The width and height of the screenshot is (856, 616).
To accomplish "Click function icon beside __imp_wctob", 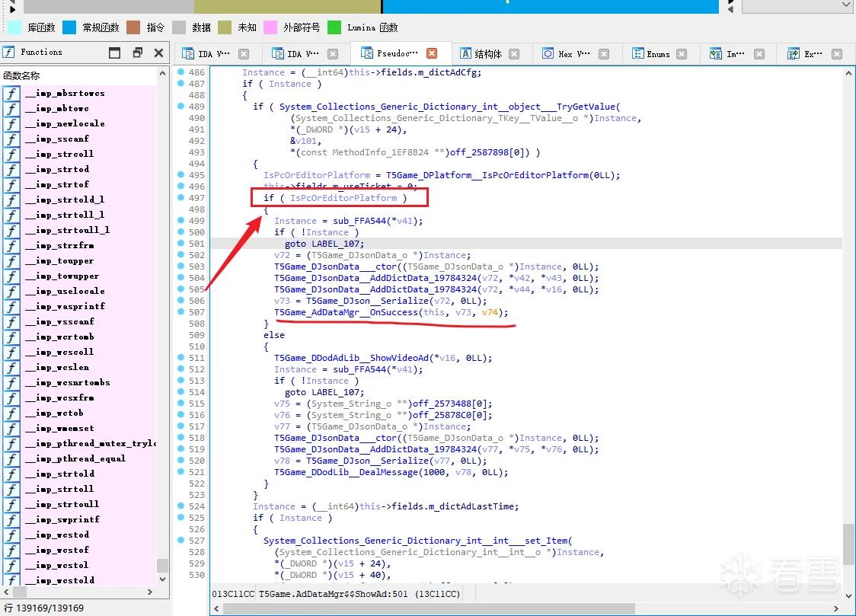I will click(x=11, y=413).
